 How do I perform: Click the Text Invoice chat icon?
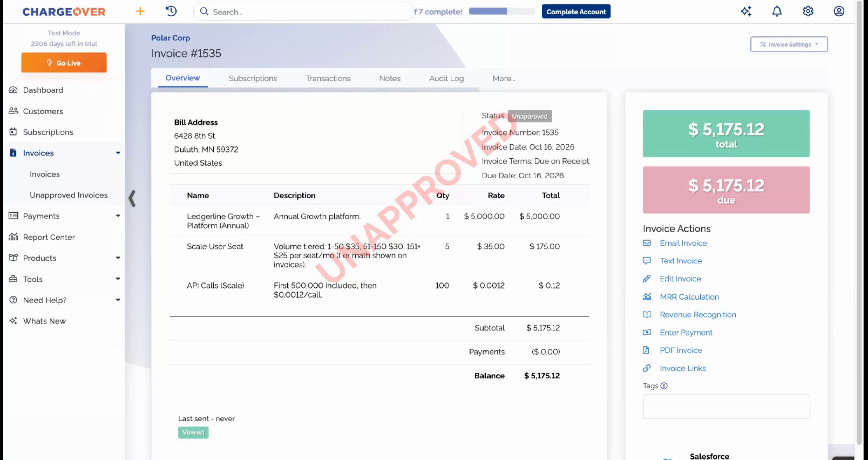(647, 261)
